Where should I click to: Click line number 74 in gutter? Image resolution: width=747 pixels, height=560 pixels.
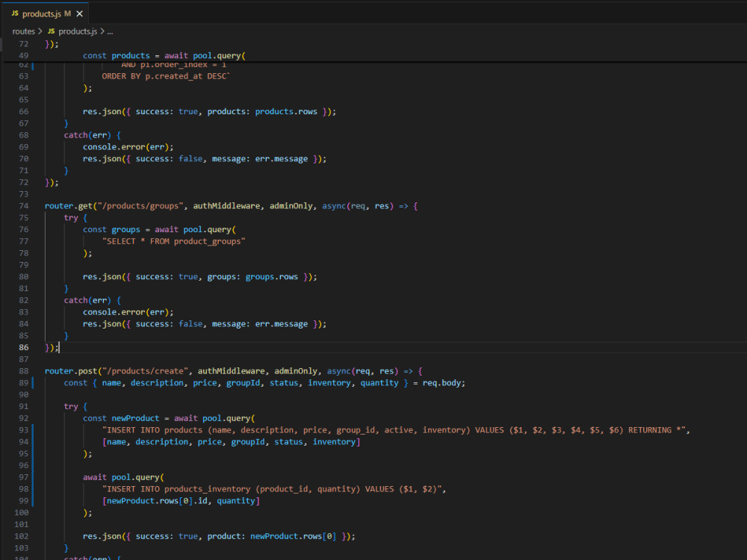pyautogui.click(x=23, y=206)
